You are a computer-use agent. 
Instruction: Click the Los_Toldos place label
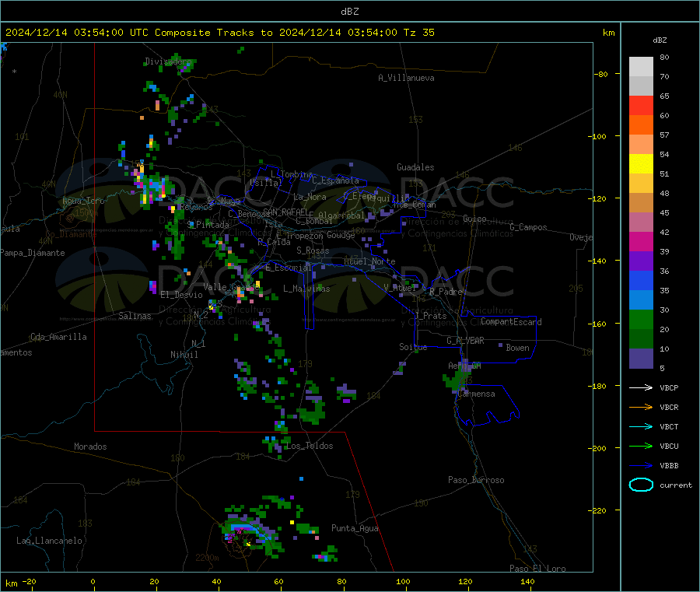pos(310,446)
